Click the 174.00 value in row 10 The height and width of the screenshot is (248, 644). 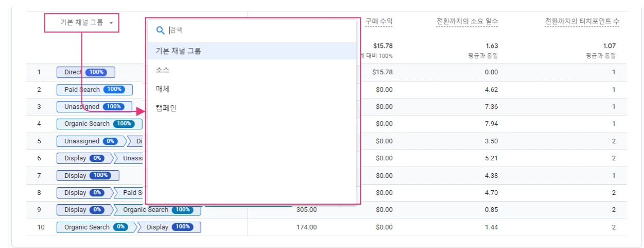(307, 227)
